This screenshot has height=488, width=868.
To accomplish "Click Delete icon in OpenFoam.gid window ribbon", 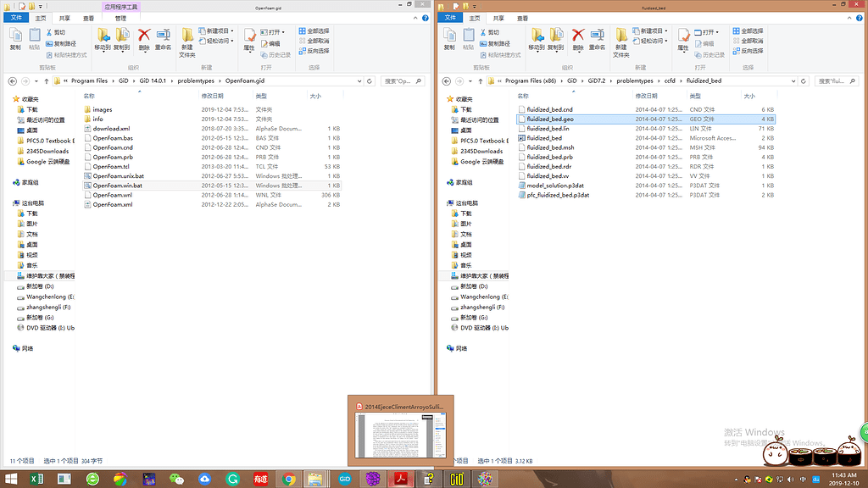I will tap(144, 36).
